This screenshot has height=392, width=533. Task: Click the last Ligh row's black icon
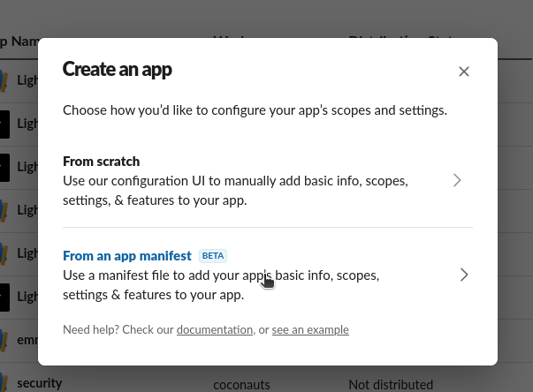click(4, 298)
